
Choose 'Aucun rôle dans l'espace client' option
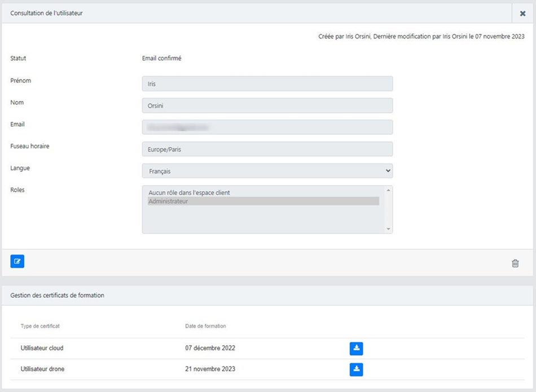pos(190,193)
